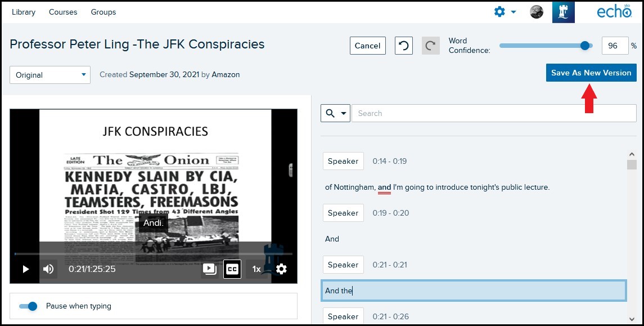
Task: Redo the transcript edit
Action: 430,46
